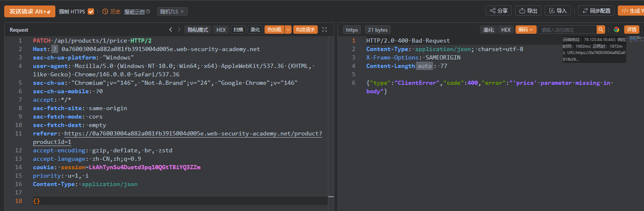Image resolution: width=644 pixels, height=211 pixels.
Task: Click the 构造请求 build request button
Action: (306, 30)
